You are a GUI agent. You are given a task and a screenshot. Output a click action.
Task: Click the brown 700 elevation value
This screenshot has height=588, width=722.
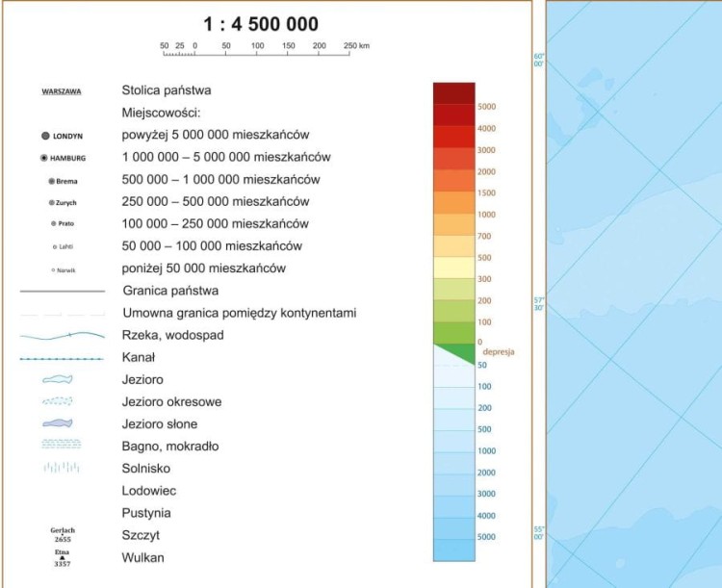point(484,236)
